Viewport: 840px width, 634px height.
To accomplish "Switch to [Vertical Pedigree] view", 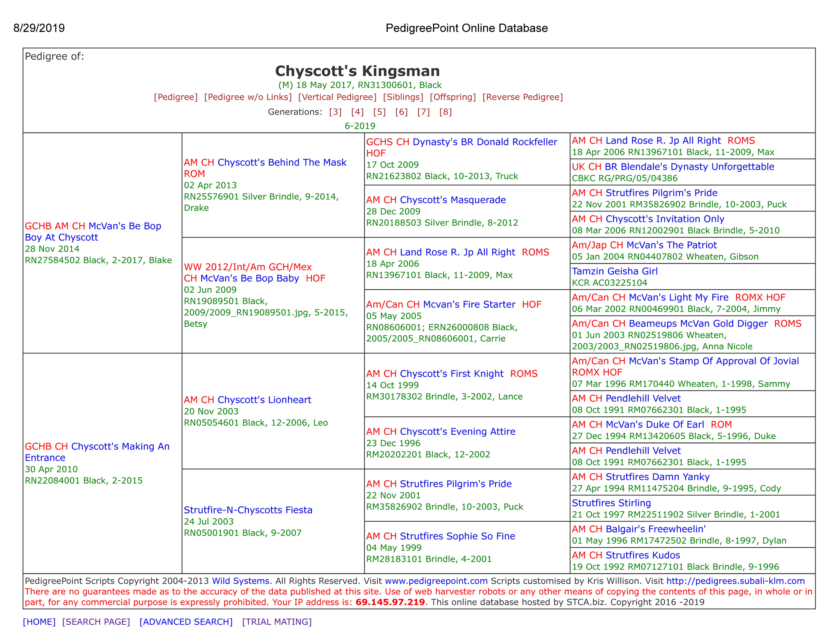I will click(337, 97).
